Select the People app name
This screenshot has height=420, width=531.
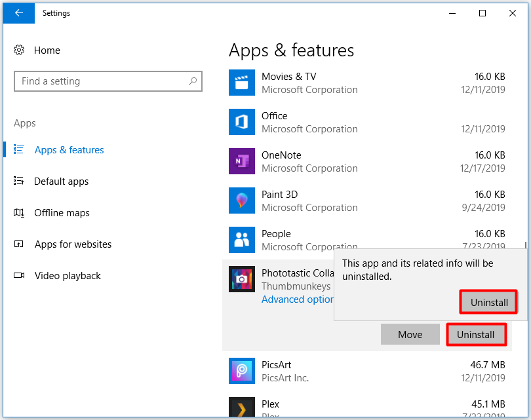tap(276, 234)
